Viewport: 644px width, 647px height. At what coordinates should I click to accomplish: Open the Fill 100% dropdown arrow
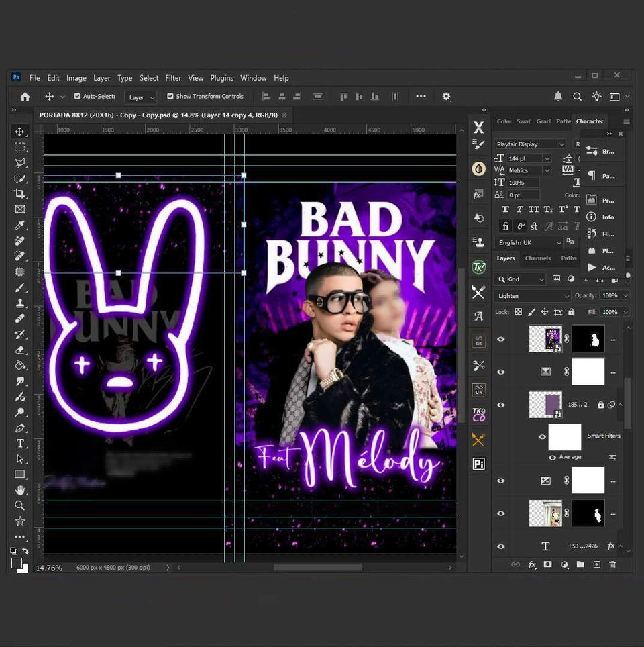coord(625,312)
